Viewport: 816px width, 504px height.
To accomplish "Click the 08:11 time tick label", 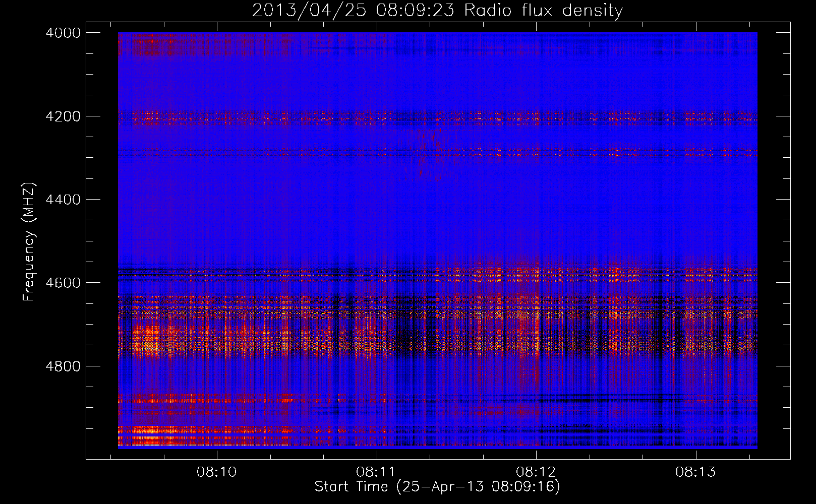I will (x=376, y=472).
